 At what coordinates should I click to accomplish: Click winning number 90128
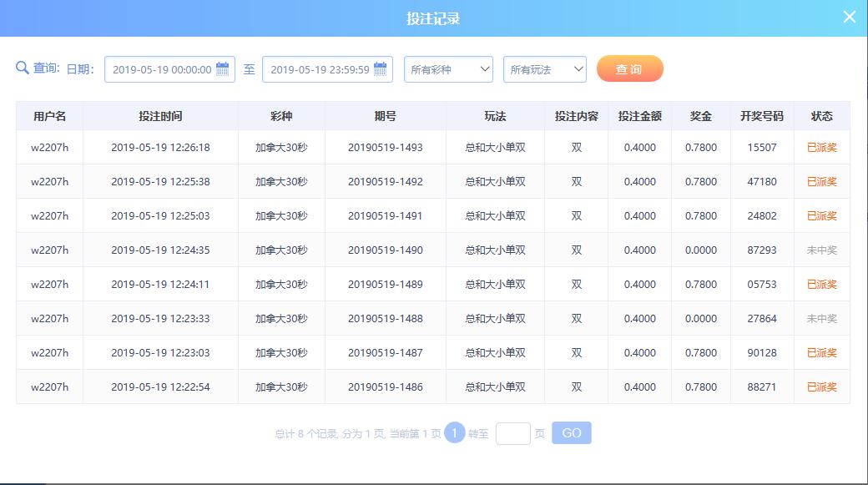[762, 352]
